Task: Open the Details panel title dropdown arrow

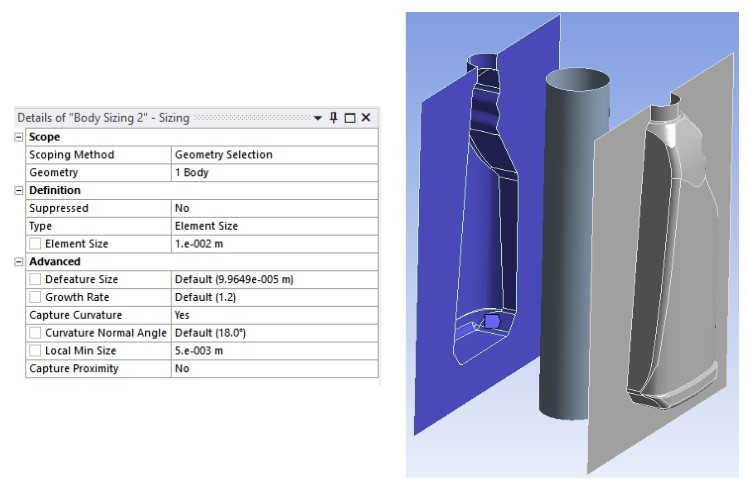Action: [x=318, y=118]
